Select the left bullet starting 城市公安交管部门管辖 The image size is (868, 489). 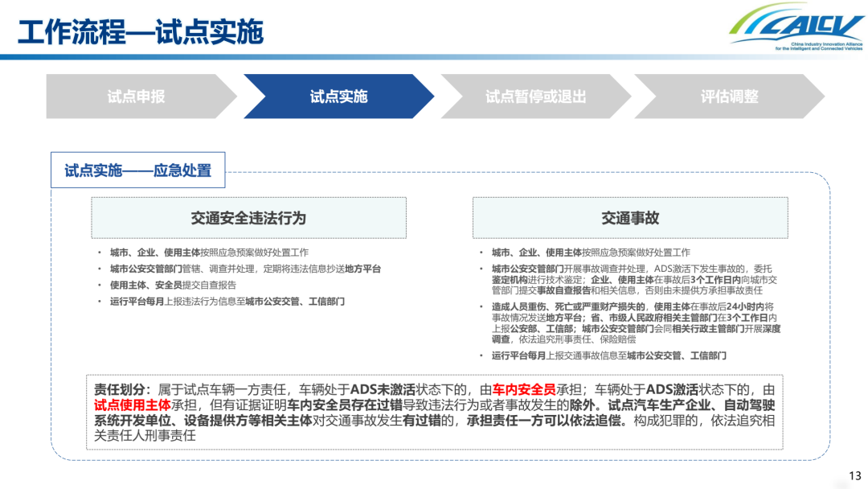point(245,269)
